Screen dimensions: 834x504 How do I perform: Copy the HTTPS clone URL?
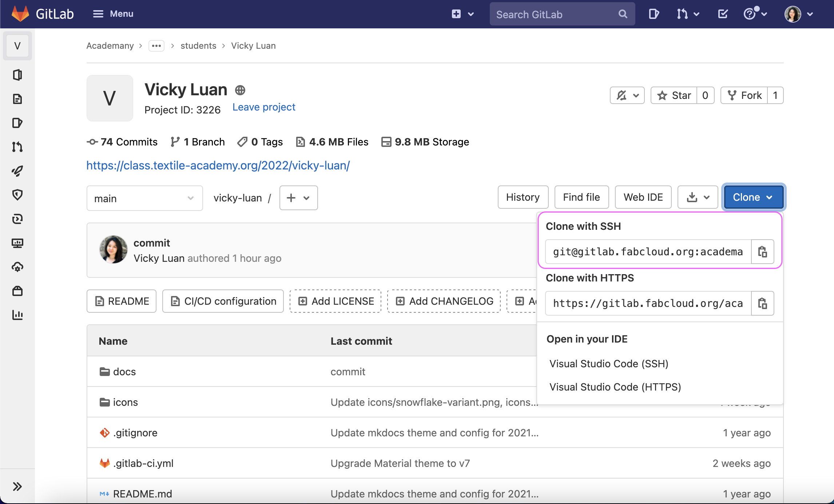763,303
